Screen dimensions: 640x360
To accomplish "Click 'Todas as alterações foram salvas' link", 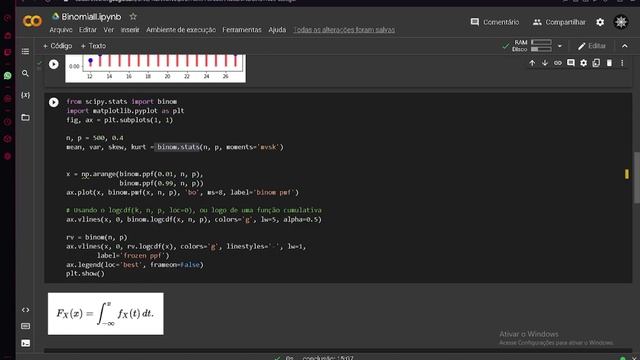I will coord(344,30).
